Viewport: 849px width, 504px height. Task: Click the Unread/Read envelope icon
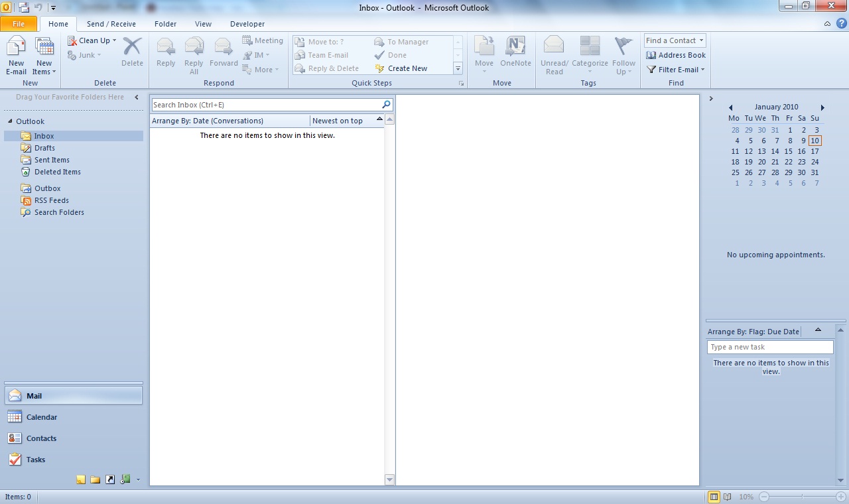[x=554, y=46]
